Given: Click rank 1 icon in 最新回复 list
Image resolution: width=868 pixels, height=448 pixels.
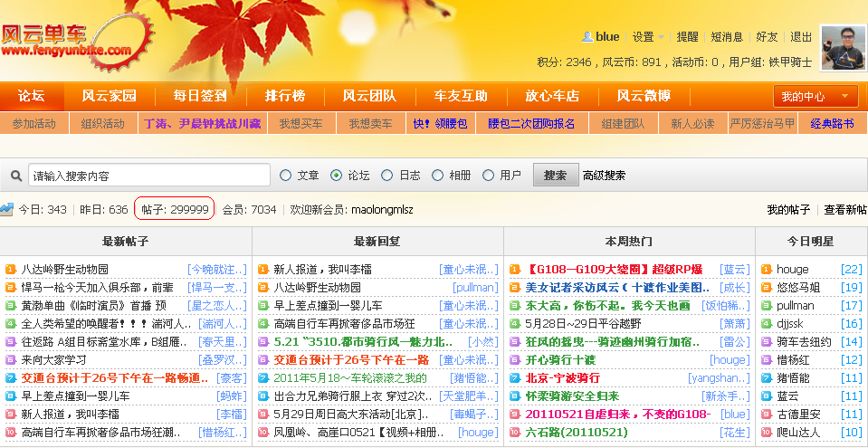Looking at the screenshot, I should (262, 269).
